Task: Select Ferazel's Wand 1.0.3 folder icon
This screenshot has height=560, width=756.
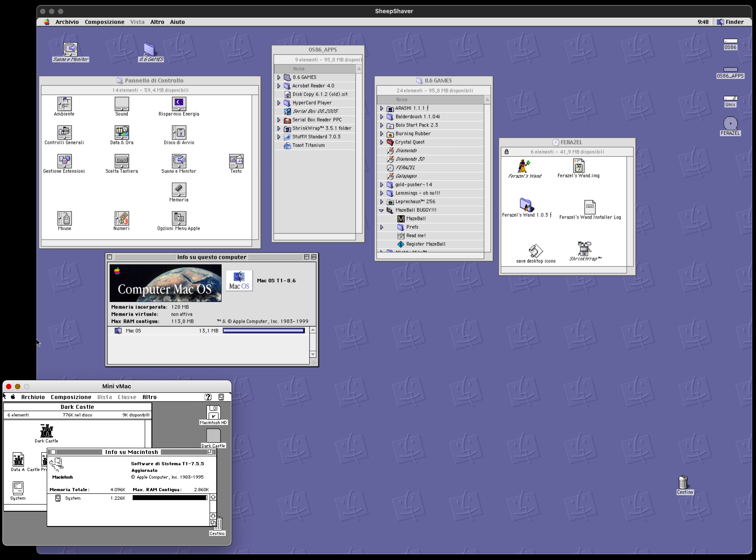Action: pos(526,205)
